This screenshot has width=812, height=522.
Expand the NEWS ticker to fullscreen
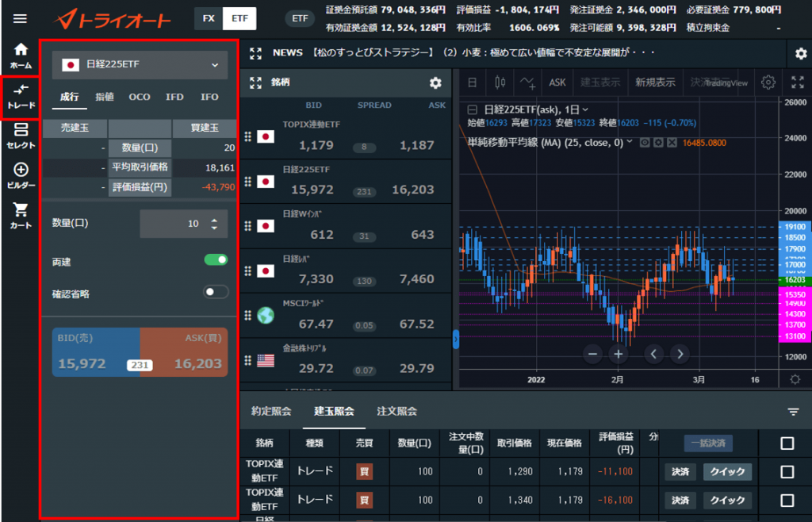[256, 53]
